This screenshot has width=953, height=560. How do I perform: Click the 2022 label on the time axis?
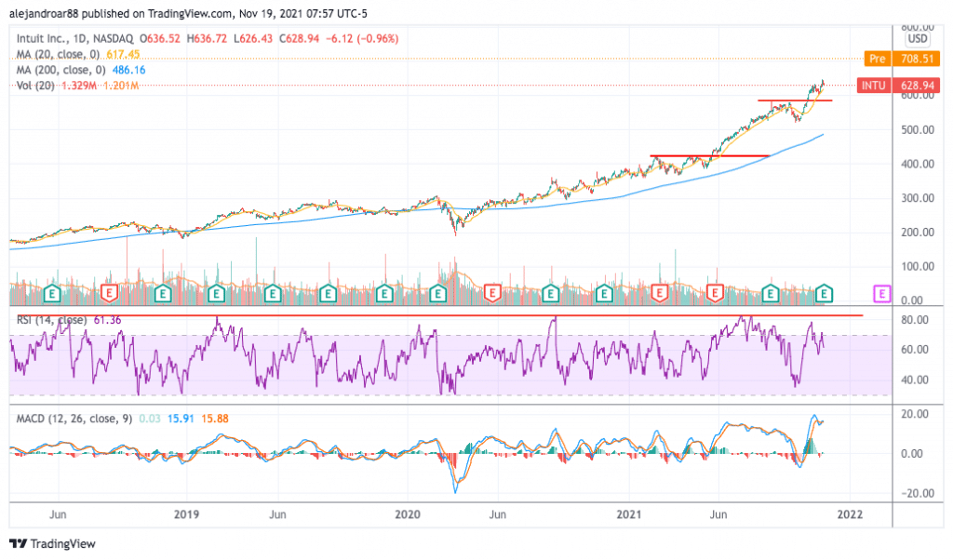tap(850, 514)
